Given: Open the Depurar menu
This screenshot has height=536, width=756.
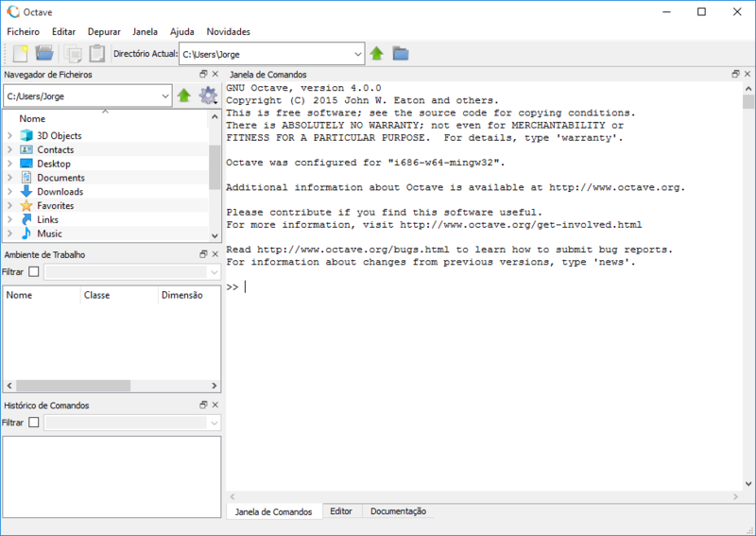Looking at the screenshot, I should pyautogui.click(x=104, y=31).
